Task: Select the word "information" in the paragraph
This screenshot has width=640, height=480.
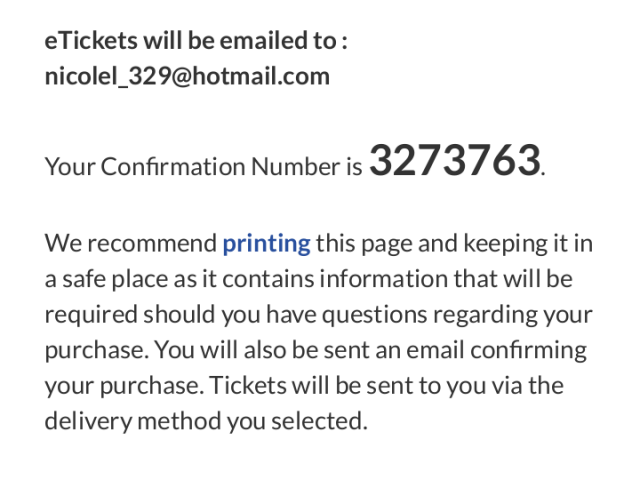Action: point(384,279)
